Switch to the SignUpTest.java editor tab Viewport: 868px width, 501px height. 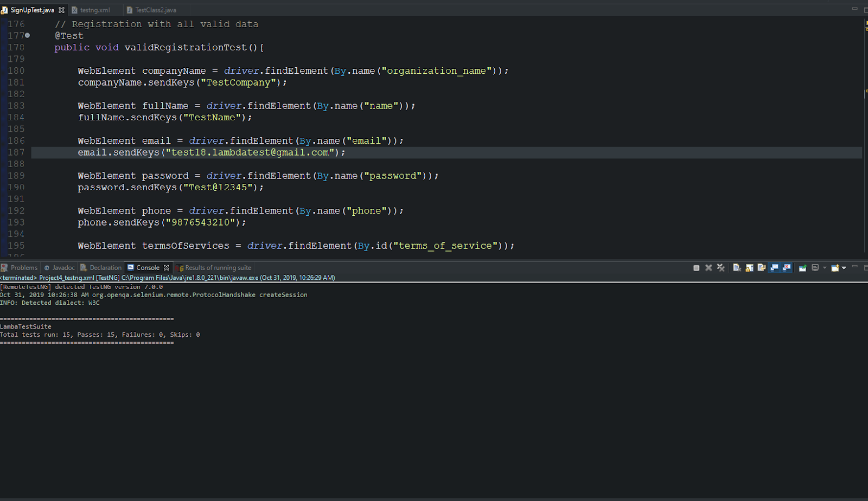click(32, 10)
